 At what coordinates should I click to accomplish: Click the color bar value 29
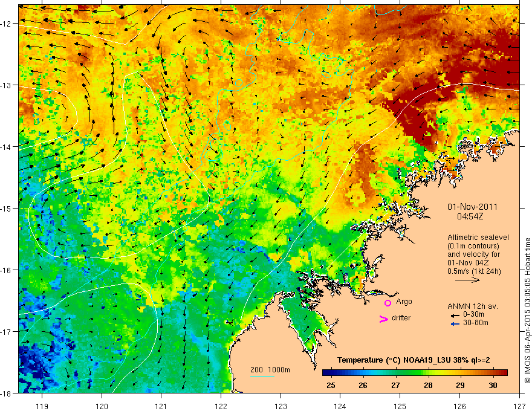tap(461, 385)
